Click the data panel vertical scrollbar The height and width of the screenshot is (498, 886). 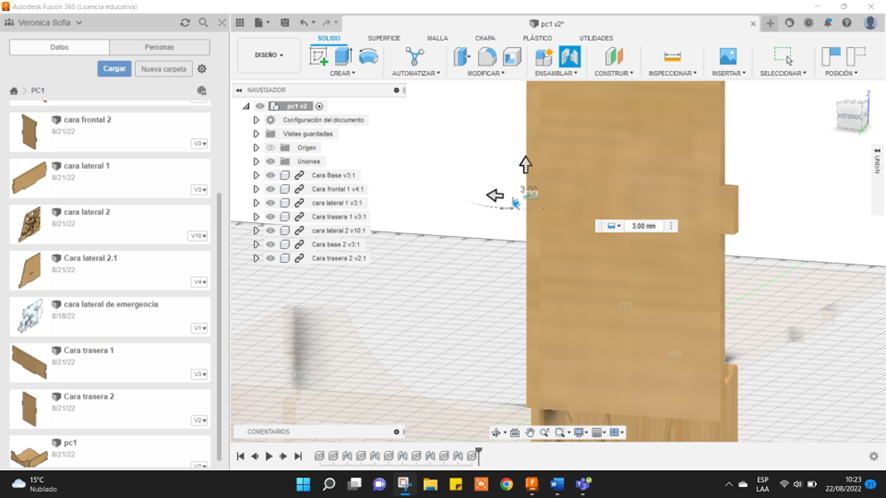tap(219, 327)
